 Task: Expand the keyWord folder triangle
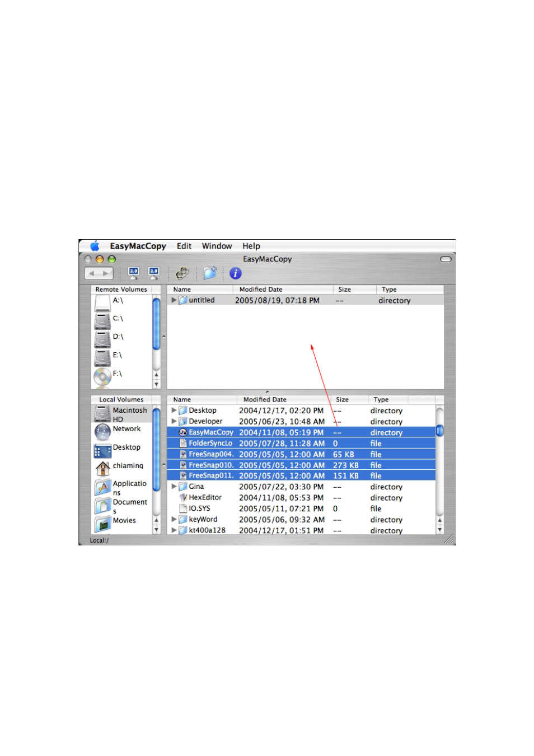pos(174,519)
